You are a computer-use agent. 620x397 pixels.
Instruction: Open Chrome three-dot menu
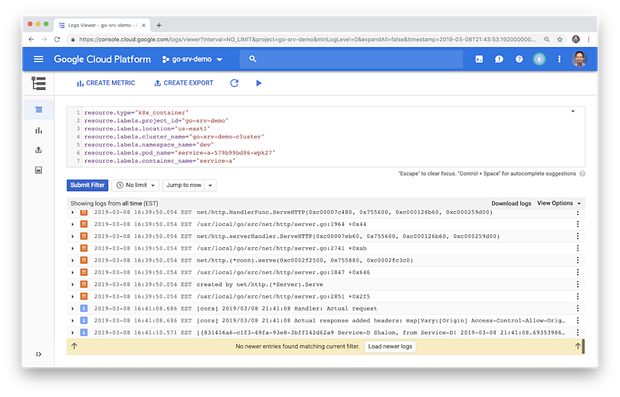coord(589,39)
